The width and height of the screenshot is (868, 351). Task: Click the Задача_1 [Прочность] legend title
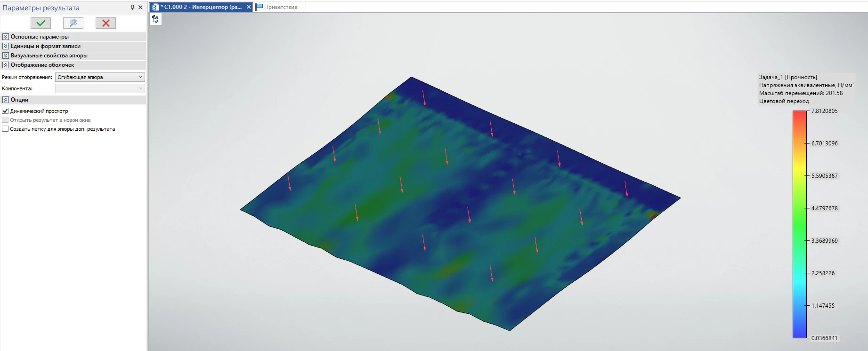click(x=788, y=77)
